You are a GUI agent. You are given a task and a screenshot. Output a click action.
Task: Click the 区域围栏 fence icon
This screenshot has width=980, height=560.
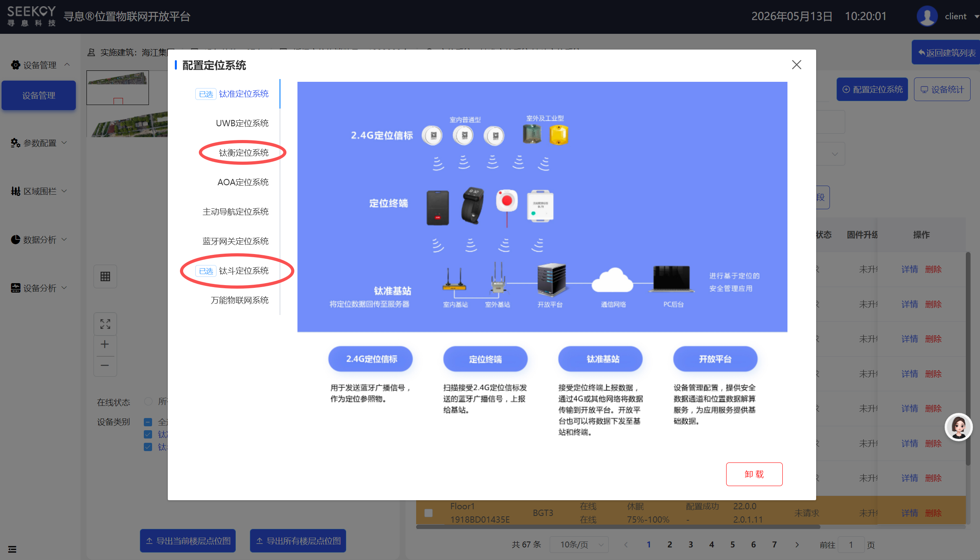[15, 192]
